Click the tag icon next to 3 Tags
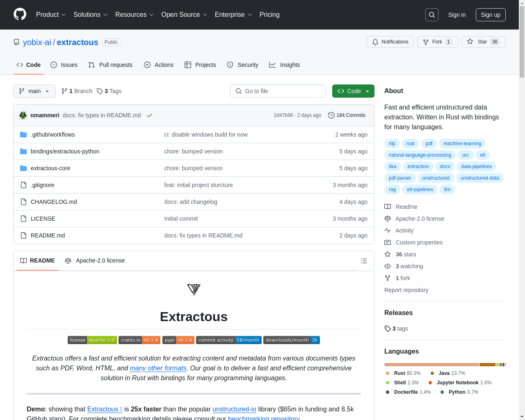The image size is (525, 420). tap(100, 91)
